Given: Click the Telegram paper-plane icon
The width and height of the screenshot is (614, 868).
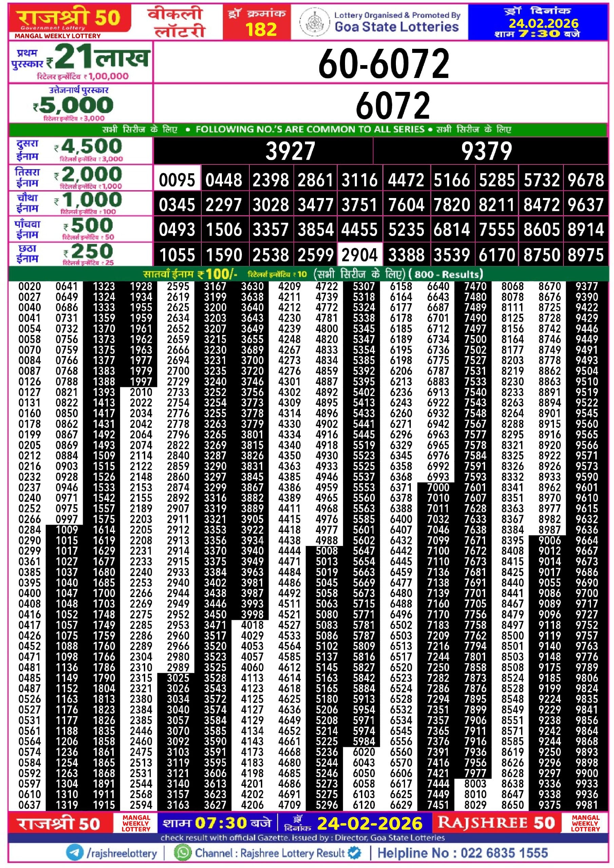Looking at the screenshot, I should (x=75, y=853).
